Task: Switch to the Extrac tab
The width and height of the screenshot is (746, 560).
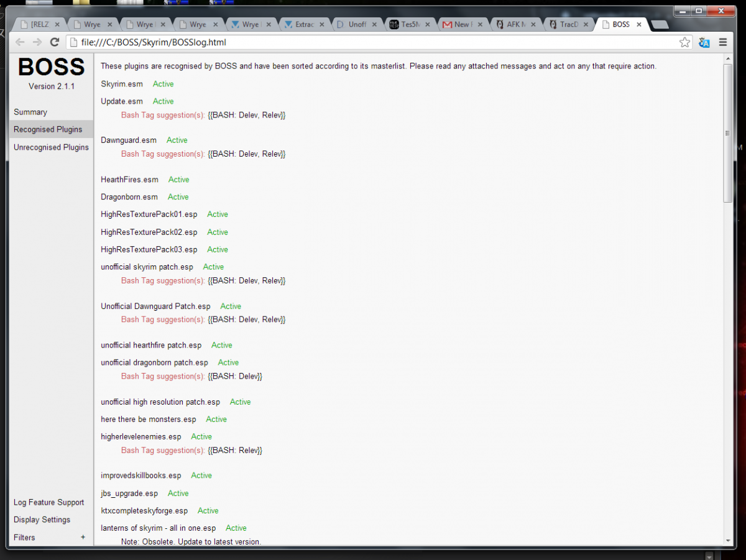Action: click(x=305, y=25)
